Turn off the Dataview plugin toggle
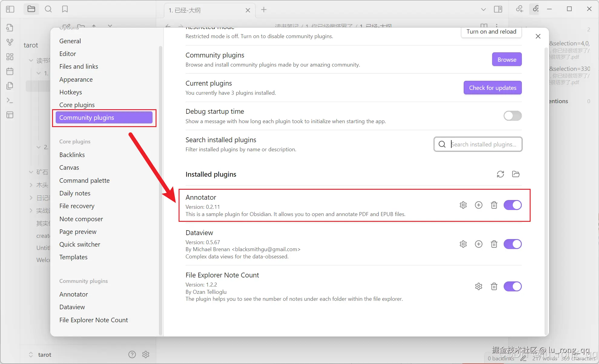Image resolution: width=599 pixels, height=364 pixels. pos(512,244)
